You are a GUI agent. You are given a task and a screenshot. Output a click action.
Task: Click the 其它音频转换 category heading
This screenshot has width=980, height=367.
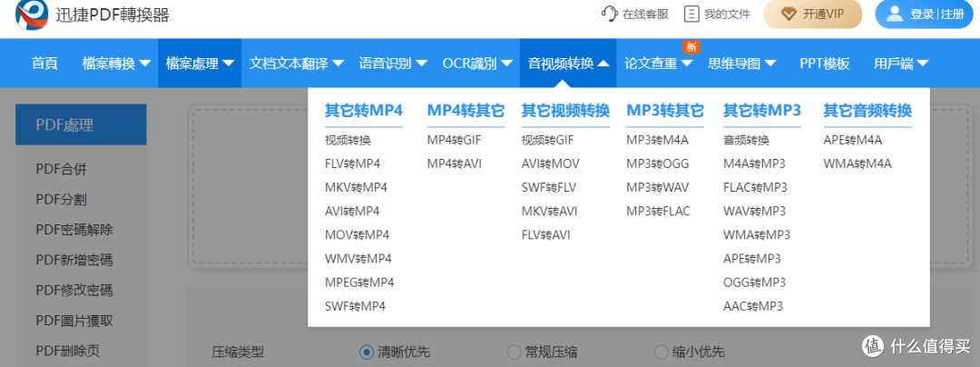click(x=867, y=111)
